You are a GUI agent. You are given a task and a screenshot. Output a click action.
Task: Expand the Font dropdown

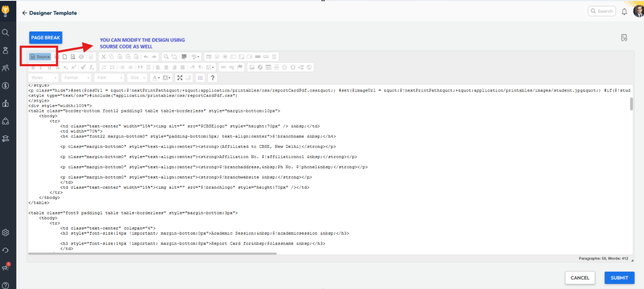[x=110, y=78]
